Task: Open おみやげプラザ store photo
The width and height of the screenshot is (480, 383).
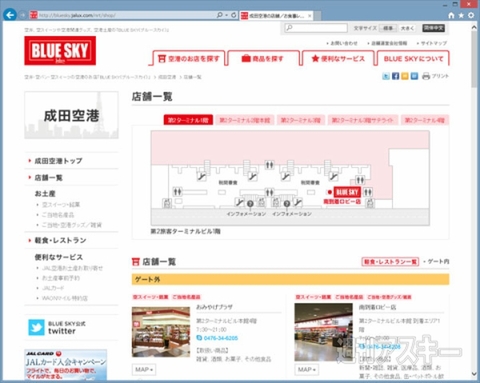Action: [x=161, y=332]
